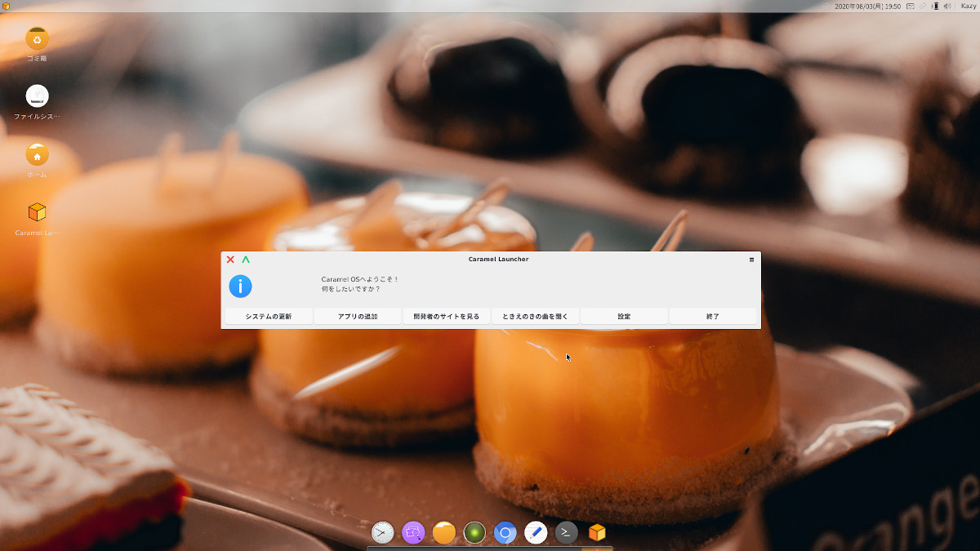The height and width of the screenshot is (551, 980).
Task: Open the ホーム folder desktop icon
Action: click(37, 155)
